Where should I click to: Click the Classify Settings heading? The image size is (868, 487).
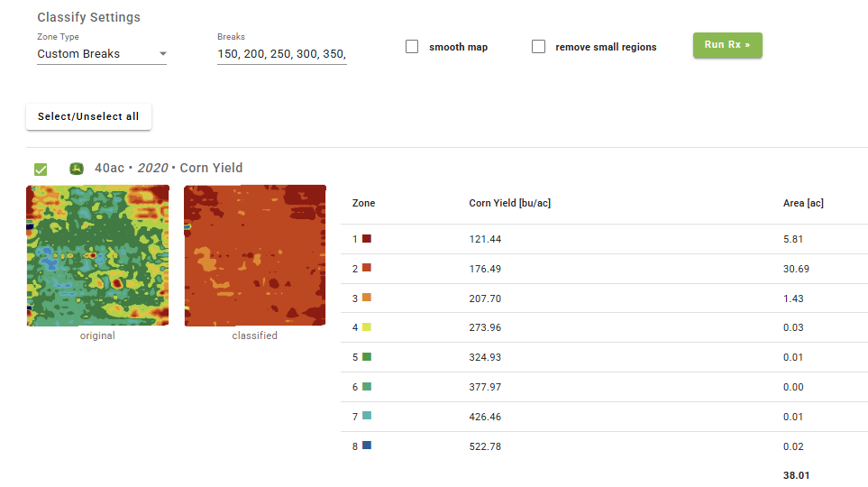(x=88, y=17)
